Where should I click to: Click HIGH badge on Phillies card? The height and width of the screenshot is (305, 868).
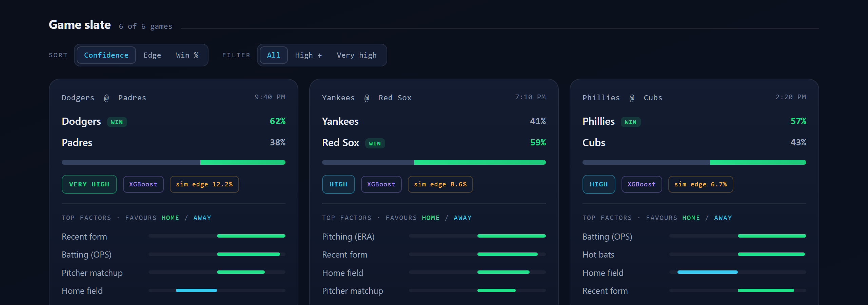599,184
